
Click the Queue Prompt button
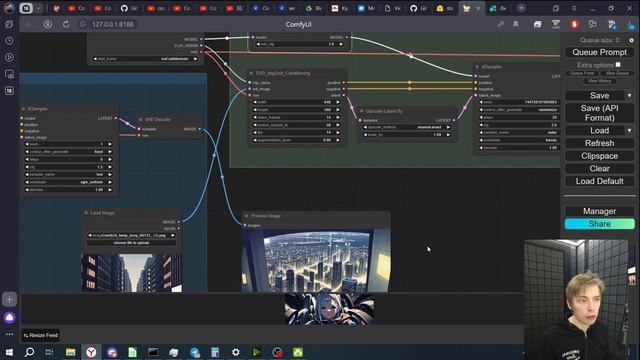599,52
